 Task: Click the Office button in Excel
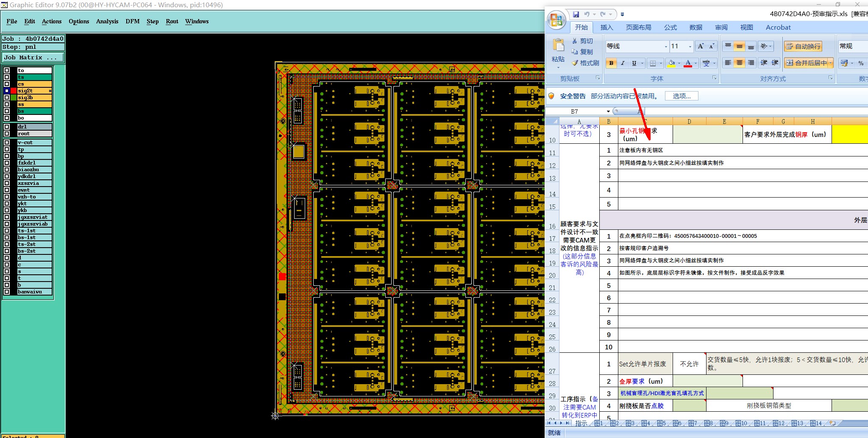click(556, 20)
